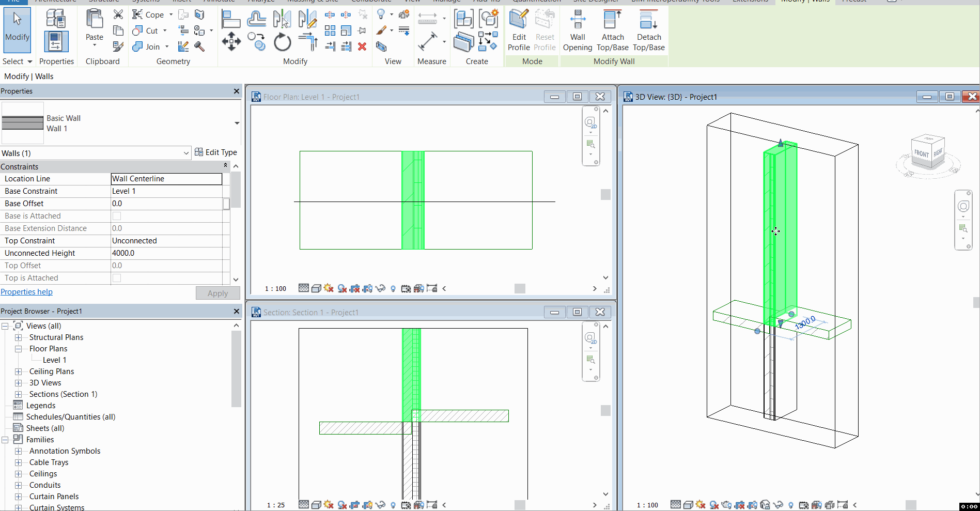Click the Edit Profile button

(519, 31)
